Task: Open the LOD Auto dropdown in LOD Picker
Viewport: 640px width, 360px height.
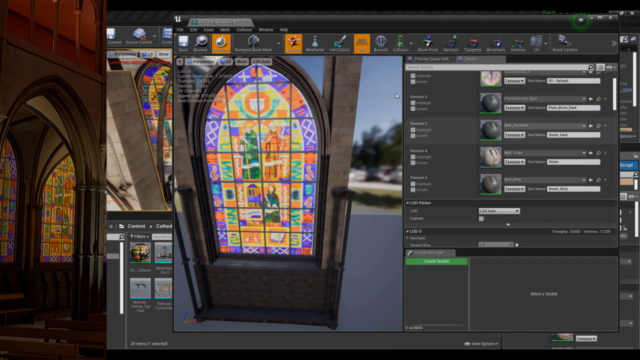Action: 499,211
